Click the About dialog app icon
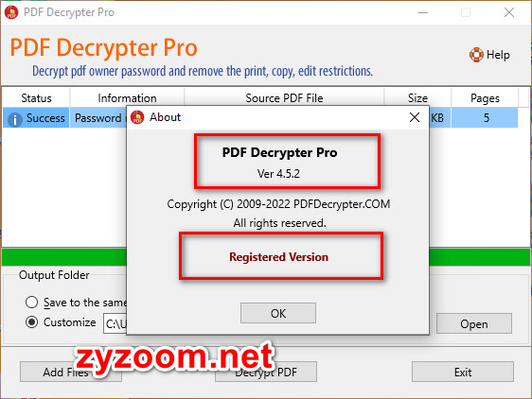Image resolution: width=532 pixels, height=399 pixels. (x=137, y=117)
